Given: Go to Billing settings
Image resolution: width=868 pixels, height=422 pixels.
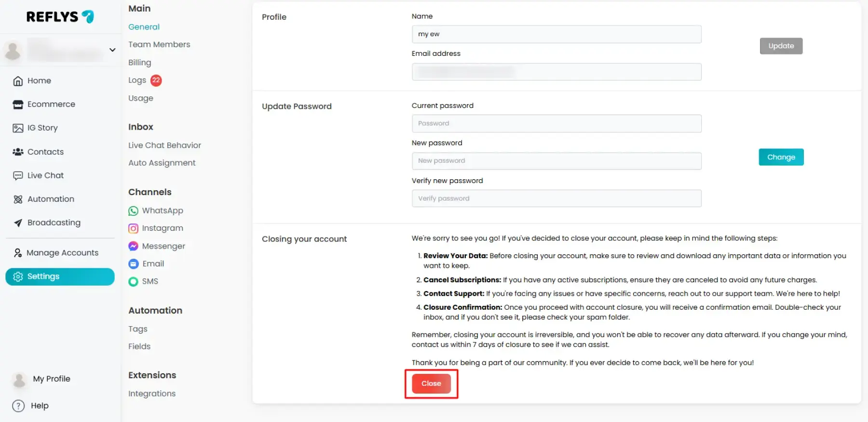Looking at the screenshot, I should pos(139,63).
